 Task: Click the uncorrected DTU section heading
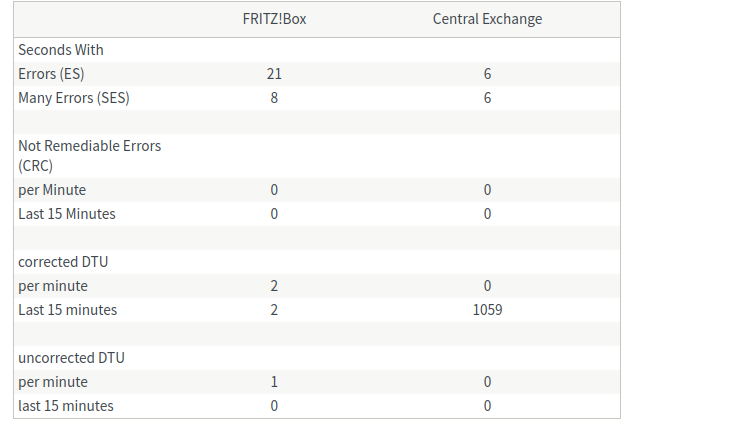(71, 358)
